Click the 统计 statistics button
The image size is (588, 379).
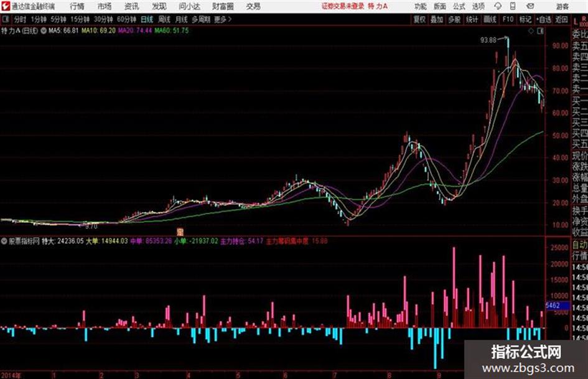472,19
